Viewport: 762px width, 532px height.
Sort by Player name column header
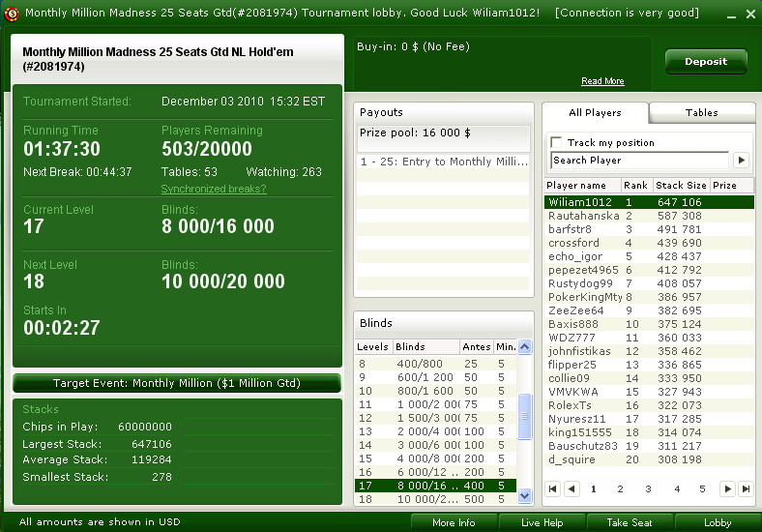tap(583, 186)
